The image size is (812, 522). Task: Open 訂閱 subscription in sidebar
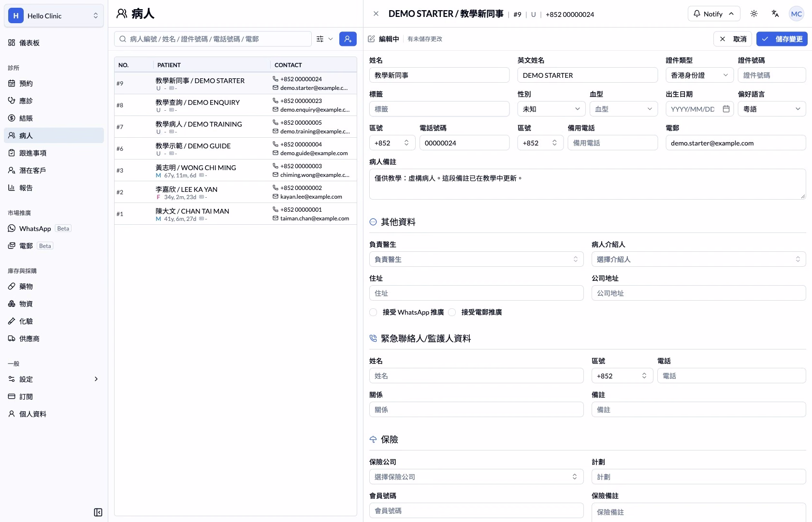coord(54,397)
